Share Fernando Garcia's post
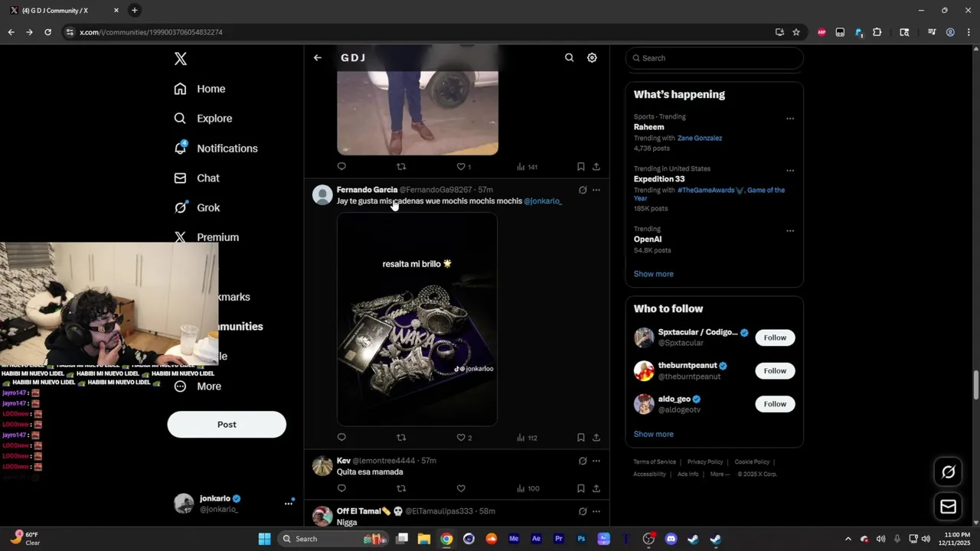 coord(596,438)
